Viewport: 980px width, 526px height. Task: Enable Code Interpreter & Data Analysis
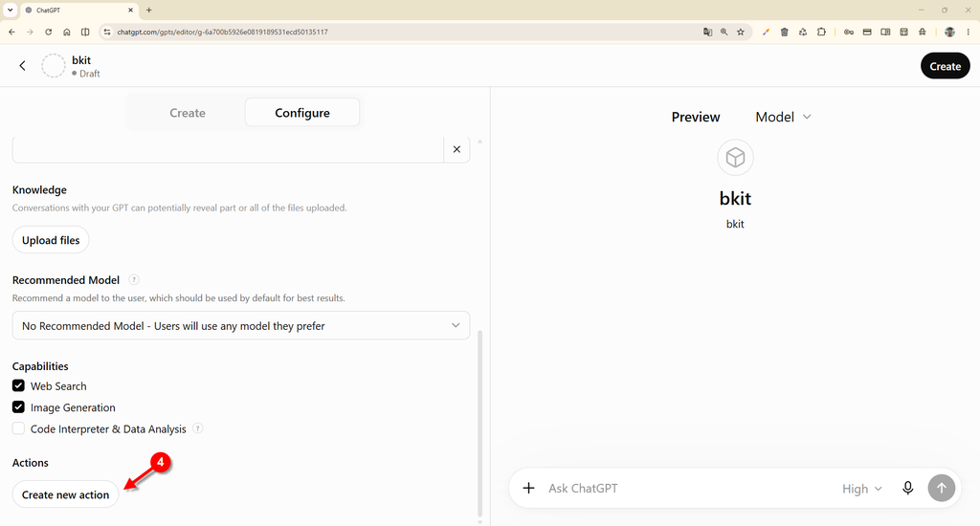(19, 428)
